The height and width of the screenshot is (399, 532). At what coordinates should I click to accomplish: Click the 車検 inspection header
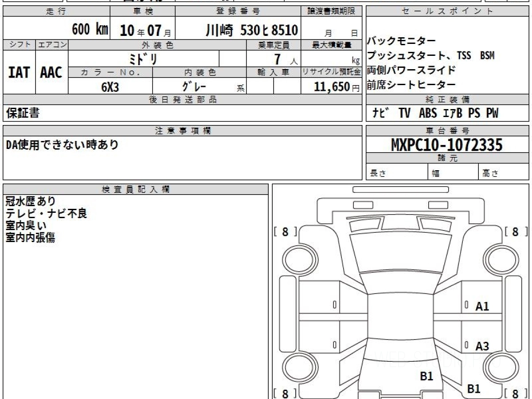(142, 12)
